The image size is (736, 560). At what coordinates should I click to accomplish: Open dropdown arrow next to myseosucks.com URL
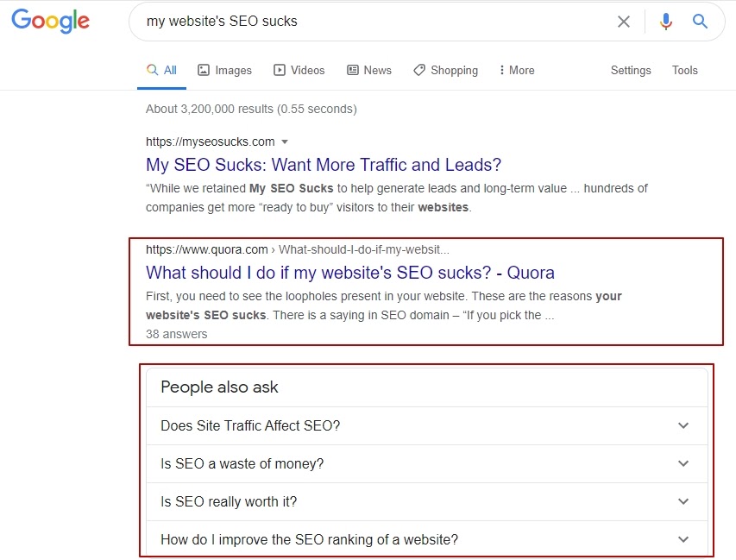[285, 142]
